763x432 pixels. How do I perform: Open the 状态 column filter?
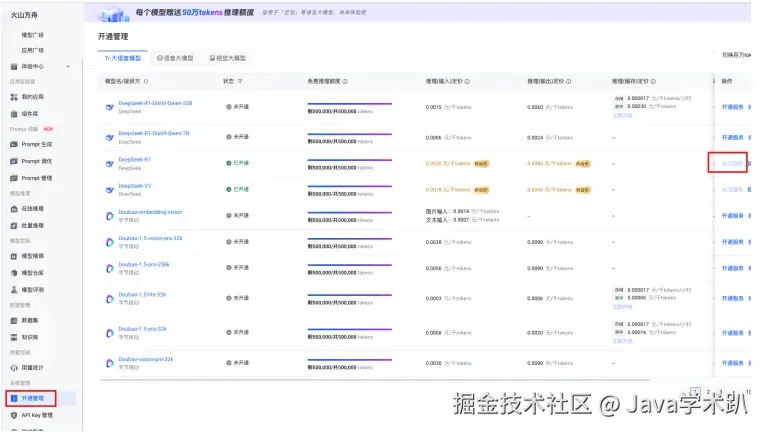[240, 81]
